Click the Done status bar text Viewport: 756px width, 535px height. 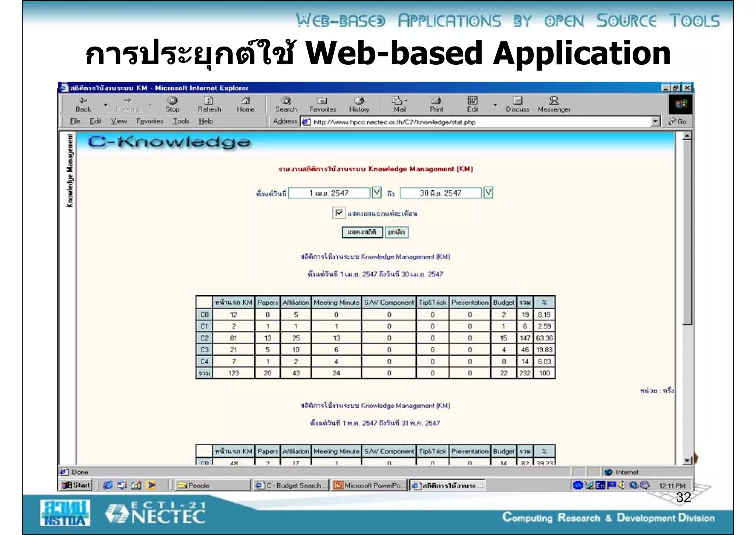pyautogui.click(x=80, y=472)
